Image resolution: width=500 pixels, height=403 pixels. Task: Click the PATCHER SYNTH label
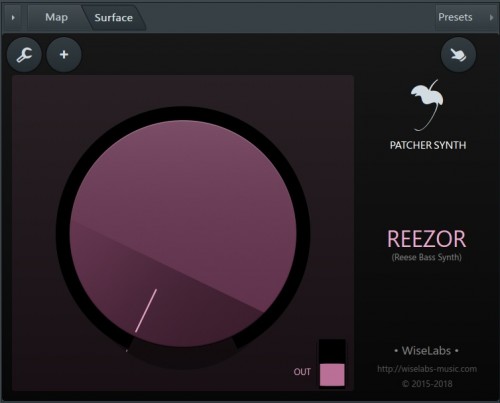428,145
